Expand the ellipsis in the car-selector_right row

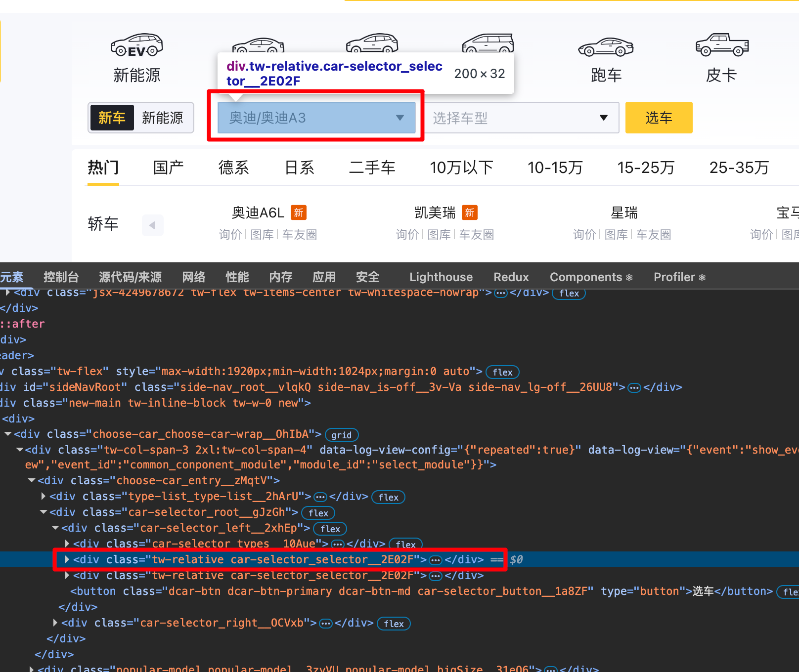pos(326,624)
